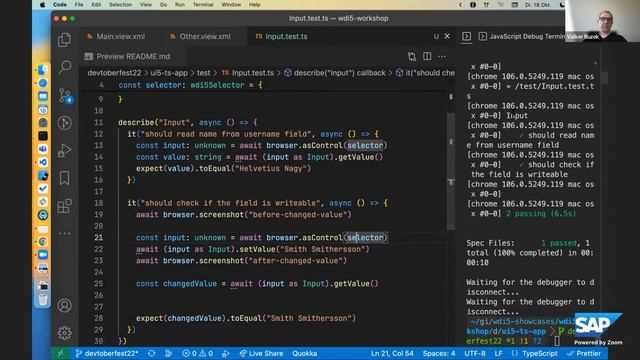Open Zoom from the Dock
Viewport: 640px width, 360px height.
(x=43, y=255)
